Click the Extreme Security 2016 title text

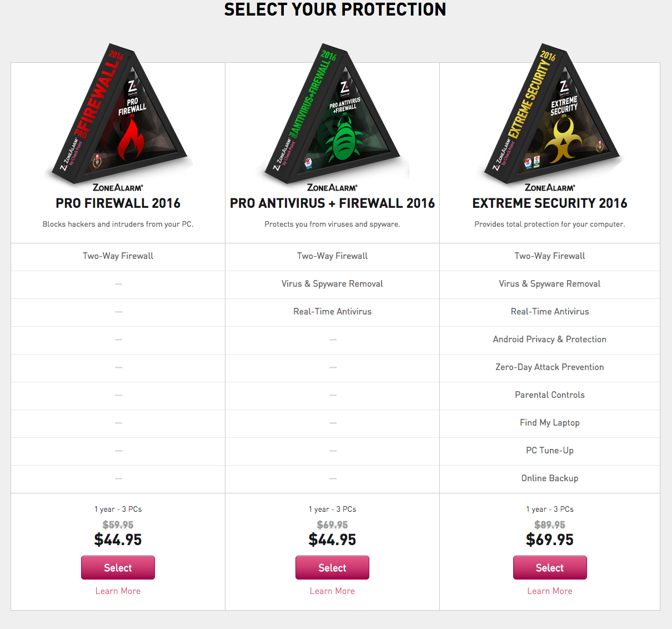point(550,203)
